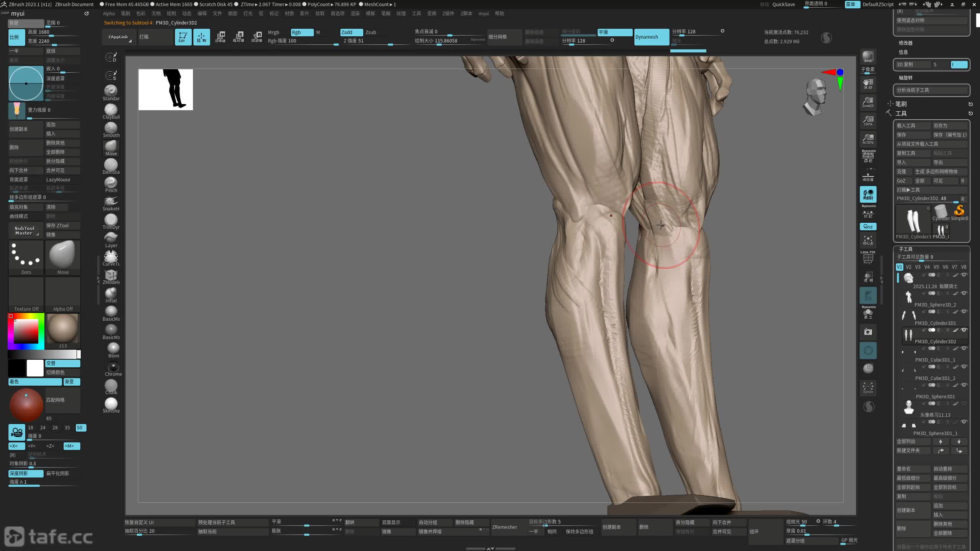Toggle XYZ rotation mode
This screenshot has width=980, height=551.
(x=868, y=227)
